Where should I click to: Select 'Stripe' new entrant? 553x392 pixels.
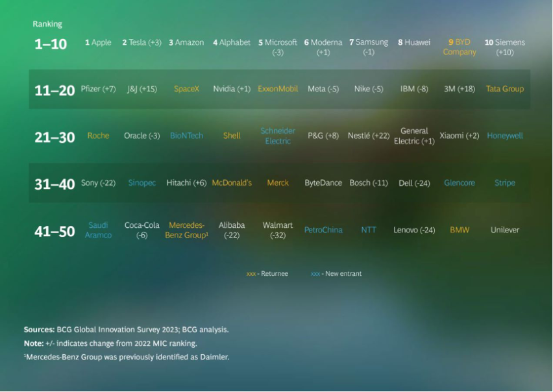(x=505, y=183)
